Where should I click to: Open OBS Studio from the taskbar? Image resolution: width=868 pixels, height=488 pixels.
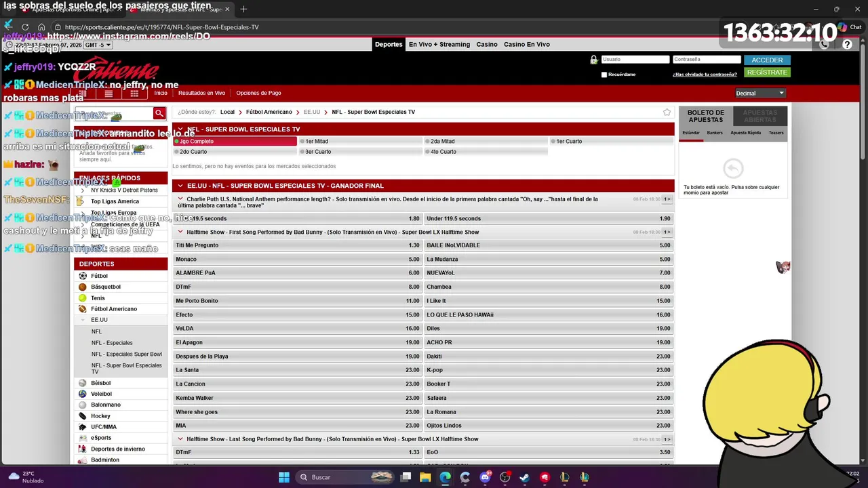(505, 477)
